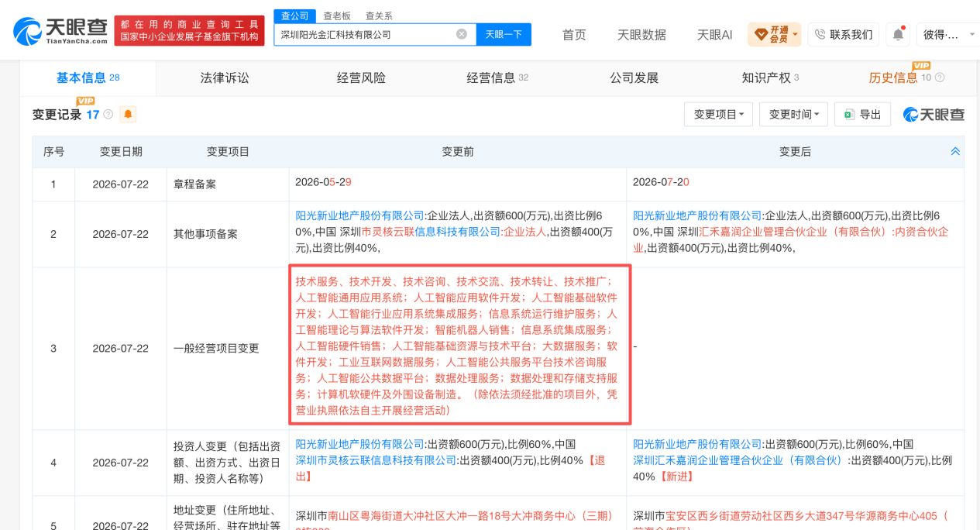Switch to the 经营风险 tab
This screenshot has width=980, height=530.
click(361, 77)
